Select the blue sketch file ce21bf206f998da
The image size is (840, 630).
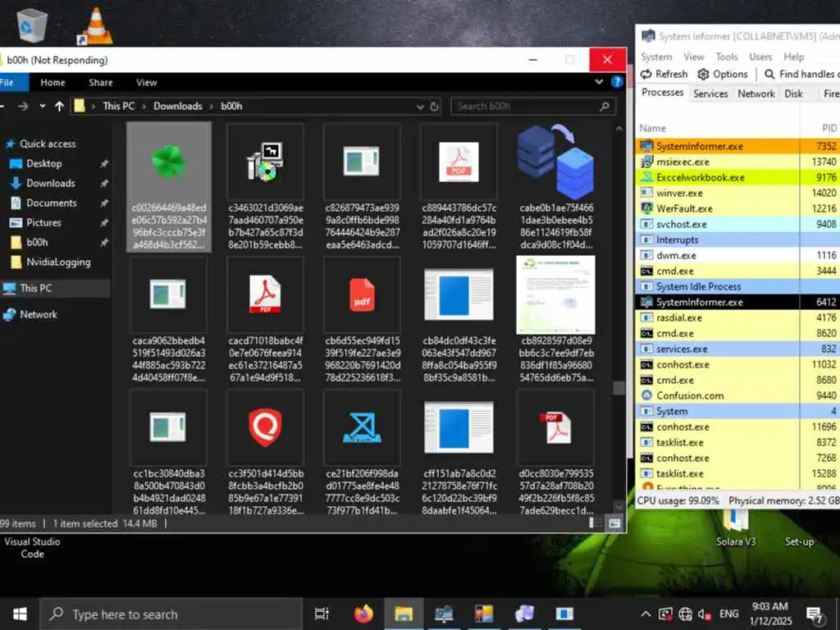pyautogui.click(x=362, y=453)
